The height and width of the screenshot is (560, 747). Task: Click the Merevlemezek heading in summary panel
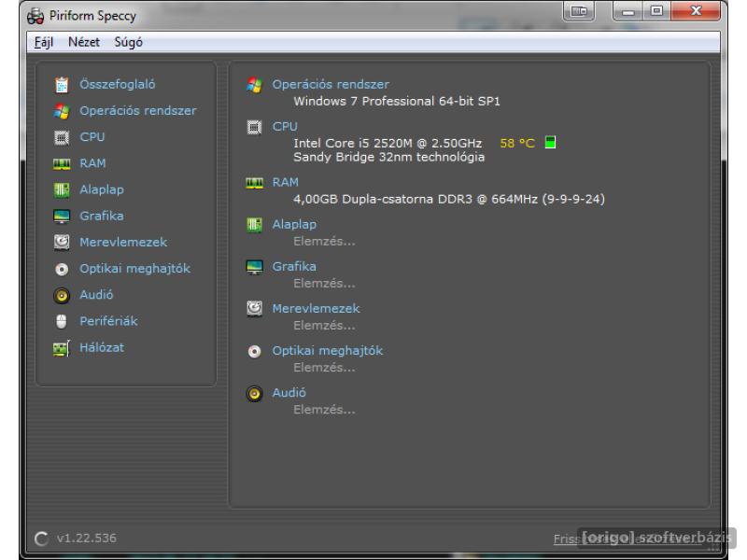[x=316, y=309]
